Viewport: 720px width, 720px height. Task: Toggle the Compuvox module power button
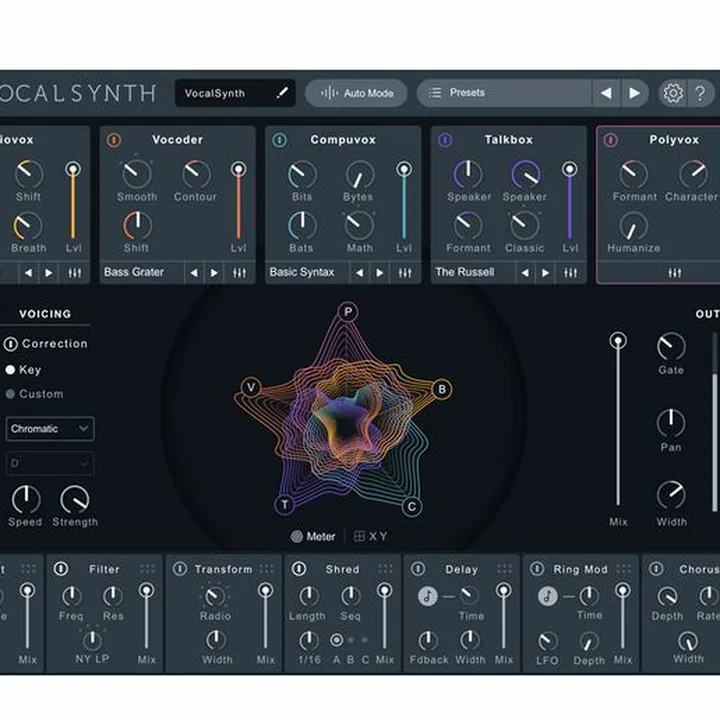point(279,140)
